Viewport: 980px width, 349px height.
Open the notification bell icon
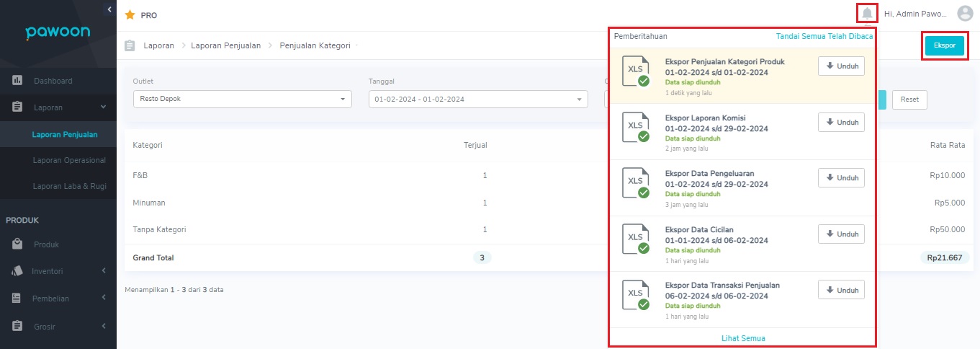867,13
